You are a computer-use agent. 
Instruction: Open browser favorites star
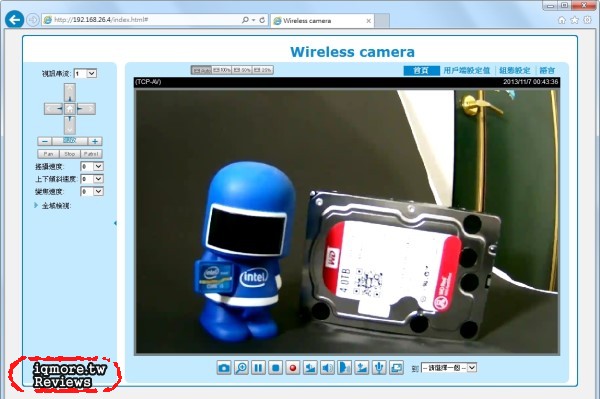click(x=574, y=20)
